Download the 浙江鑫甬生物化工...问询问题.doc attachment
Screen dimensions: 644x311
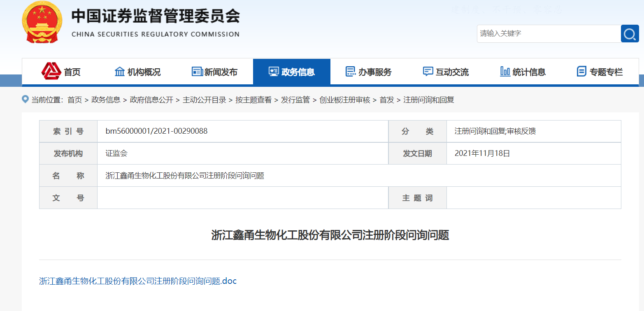[x=138, y=281]
